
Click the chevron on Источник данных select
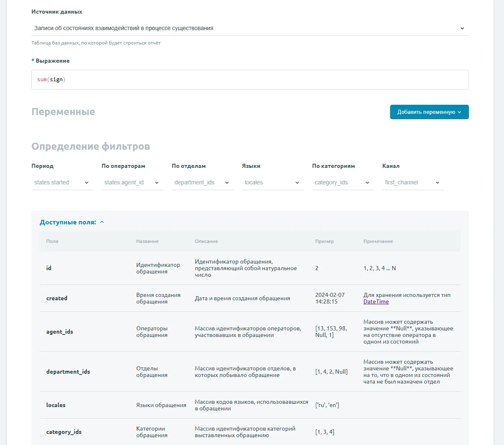462,28
